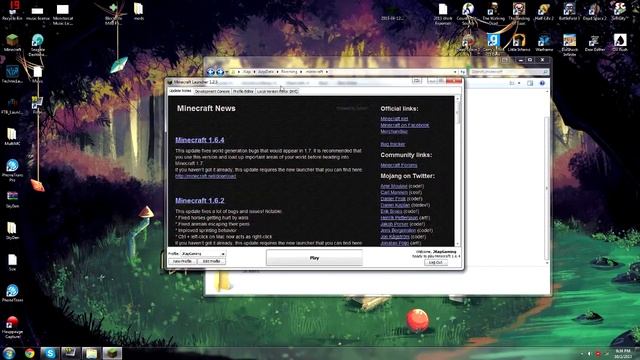The height and width of the screenshot is (360, 640).
Task: Open the Half-Life 2 desktop shortcut
Action: point(544,11)
